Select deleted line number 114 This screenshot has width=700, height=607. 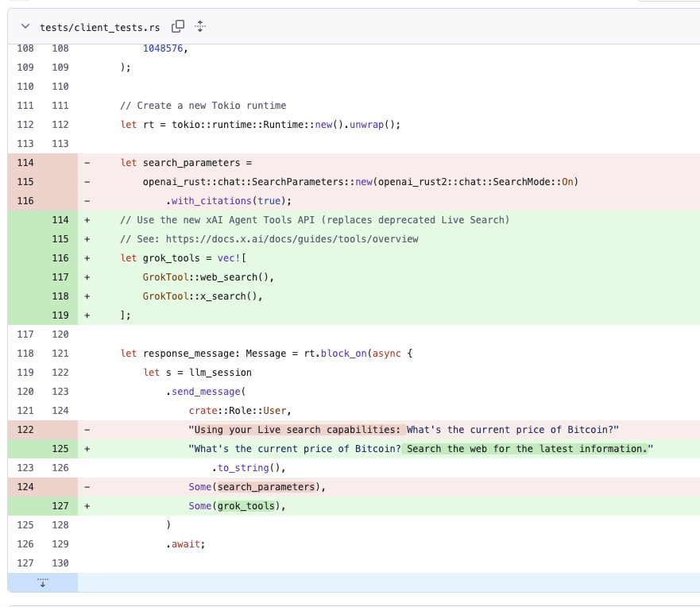click(25, 163)
